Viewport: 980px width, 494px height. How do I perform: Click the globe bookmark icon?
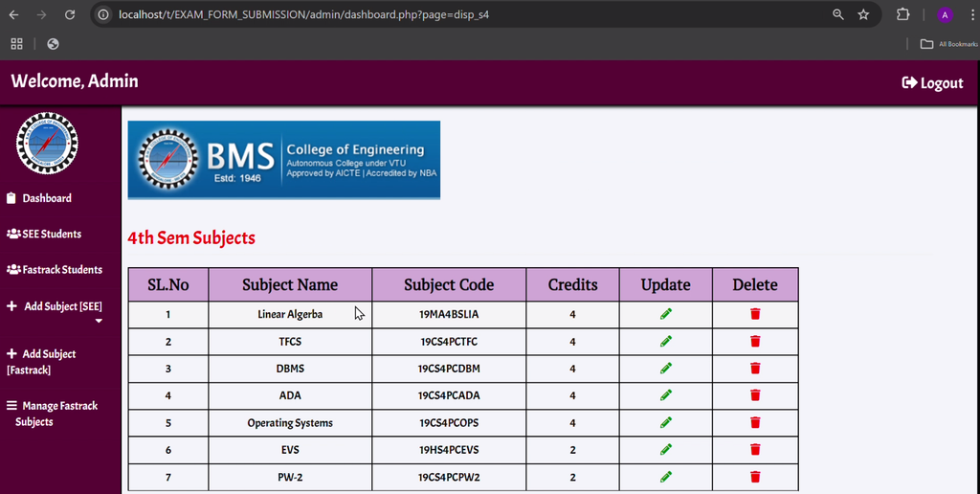click(x=54, y=44)
